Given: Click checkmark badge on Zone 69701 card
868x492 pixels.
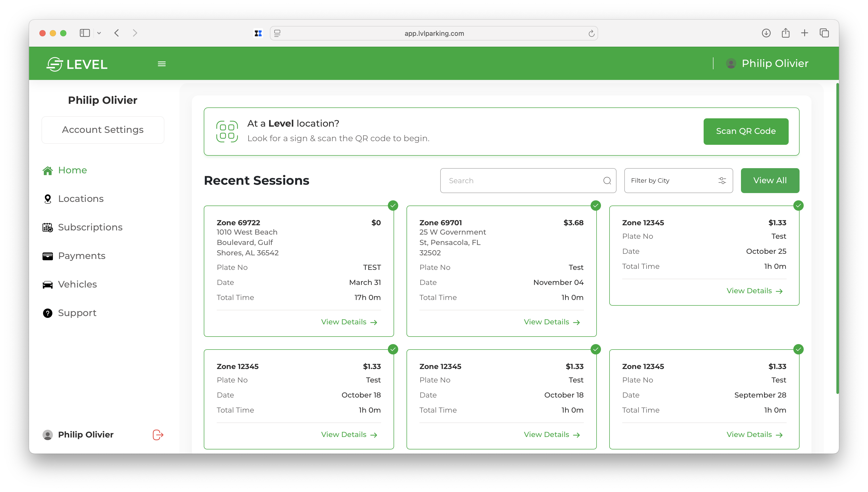Looking at the screenshot, I should pos(596,206).
